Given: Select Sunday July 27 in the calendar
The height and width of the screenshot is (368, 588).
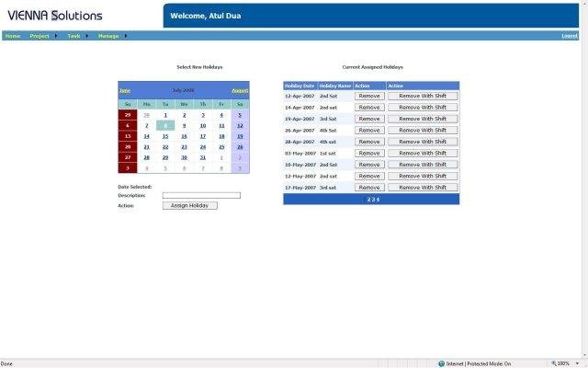Looking at the screenshot, I should click(128, 157).
